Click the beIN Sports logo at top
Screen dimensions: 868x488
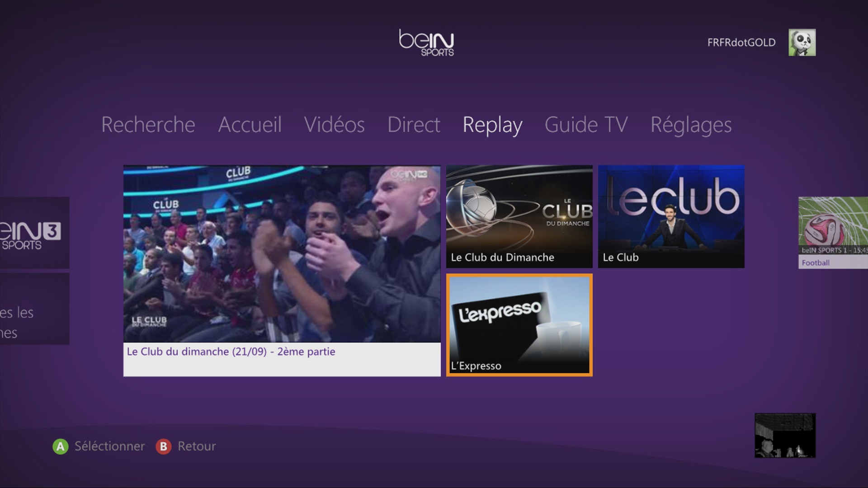point(426,43)
